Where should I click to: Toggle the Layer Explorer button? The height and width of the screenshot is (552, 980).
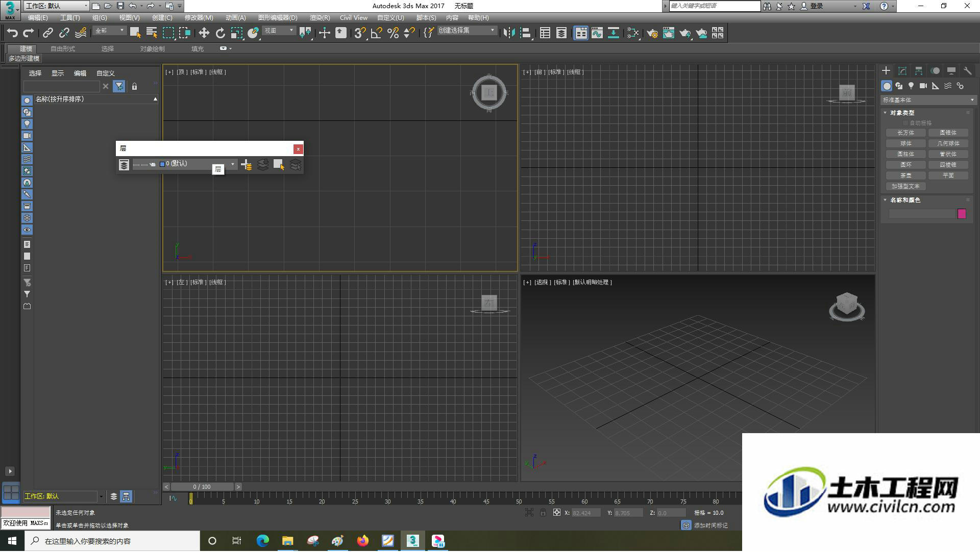(x=561, y=33)
